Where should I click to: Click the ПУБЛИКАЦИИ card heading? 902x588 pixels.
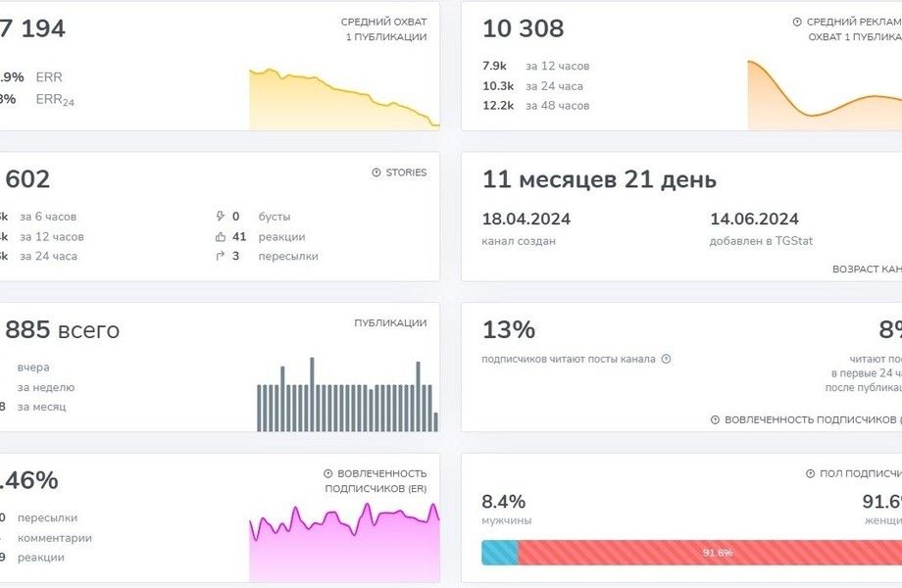[x=390, y=323]
